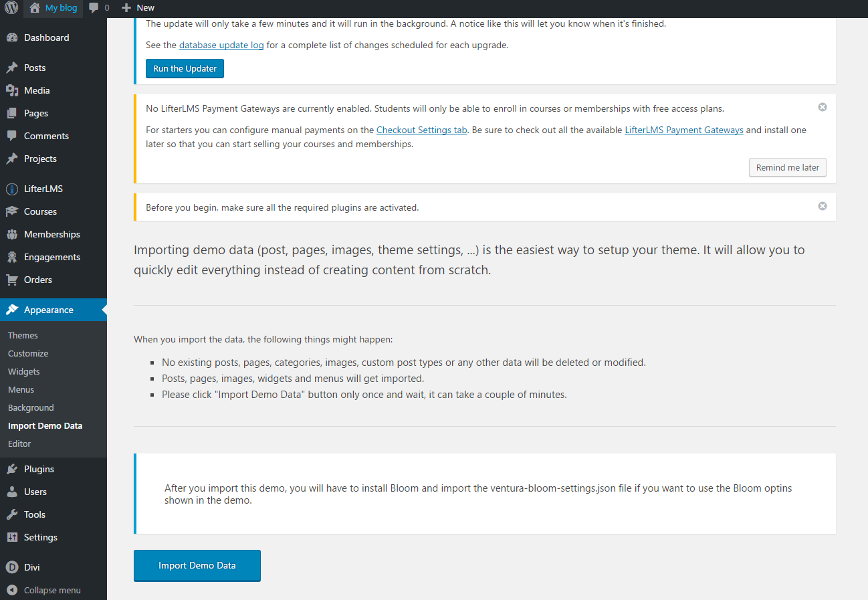The image size is (868, 600).
Task: Click the plus icon next to New
Action: (126, 8)
